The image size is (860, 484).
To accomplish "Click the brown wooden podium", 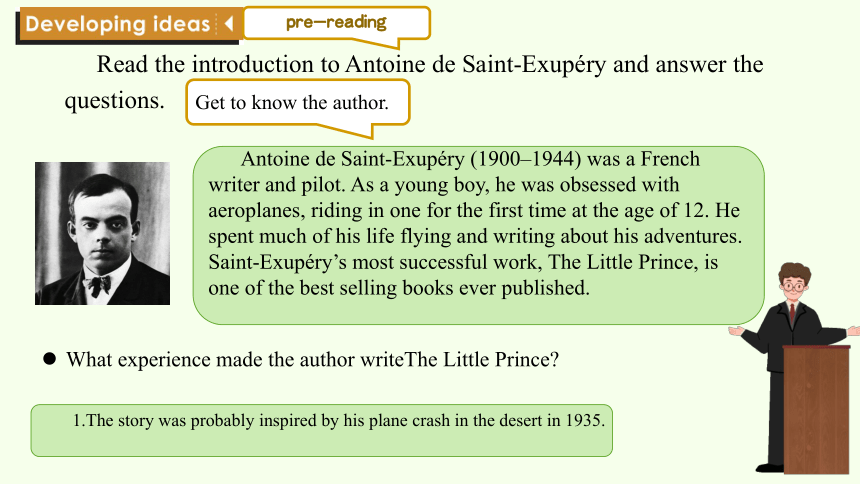I will (816, 409).
